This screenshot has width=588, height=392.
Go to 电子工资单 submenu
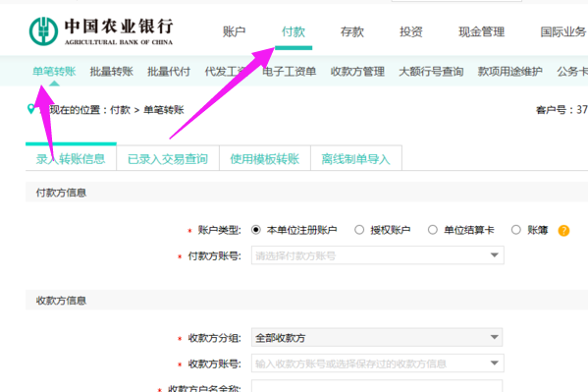coord(290,72)
